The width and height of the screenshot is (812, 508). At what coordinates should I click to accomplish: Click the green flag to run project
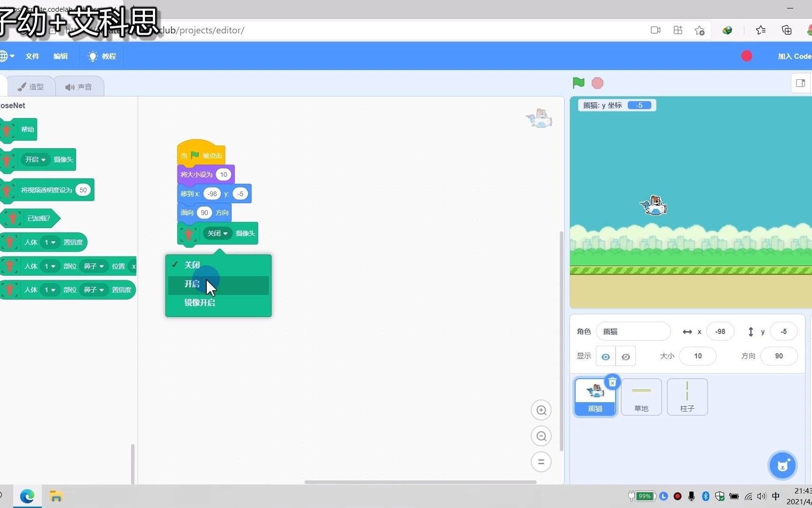[578, 83]
